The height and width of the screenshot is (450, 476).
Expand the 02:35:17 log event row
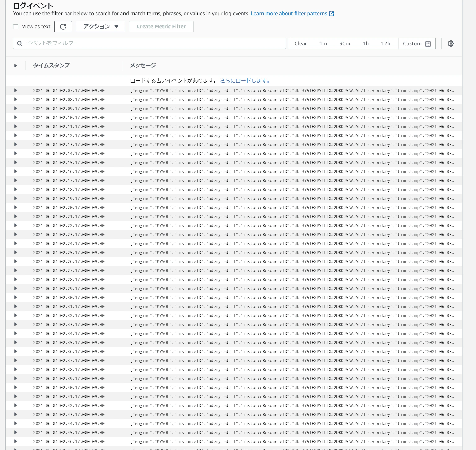(16, 342)
